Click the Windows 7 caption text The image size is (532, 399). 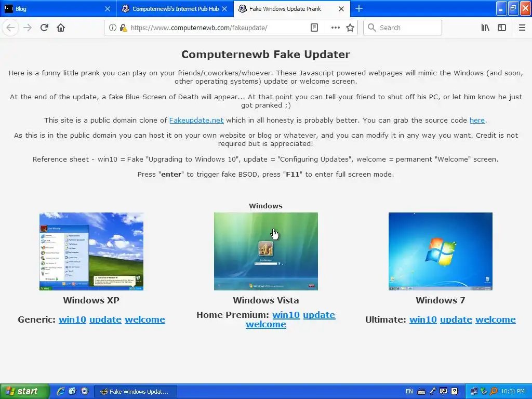click(441, 300)
